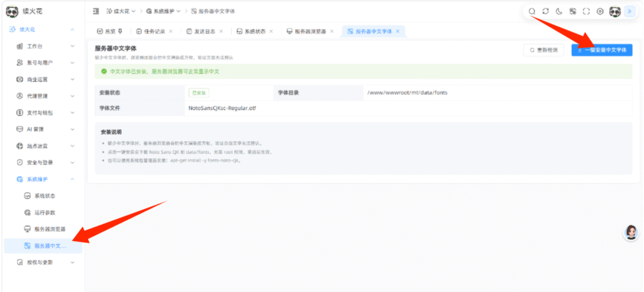644x292 pixels.
Task: Expand the 工作台 menu chevron
Action: coord(72,46)
